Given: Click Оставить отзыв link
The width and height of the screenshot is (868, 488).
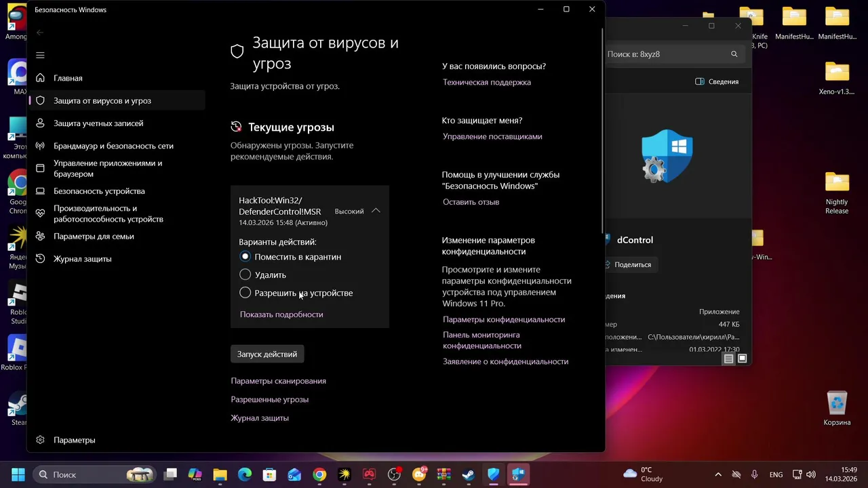Looking at the screenshot, I should (x=471, y=202).
